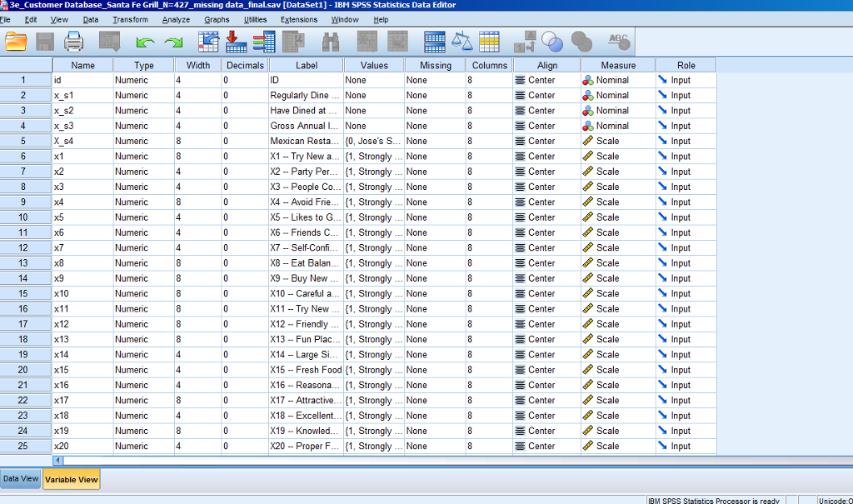This screenshot has width=853, height=504.
Task: Click the label 'Mexican Resta...' cell
Action: 307,141
